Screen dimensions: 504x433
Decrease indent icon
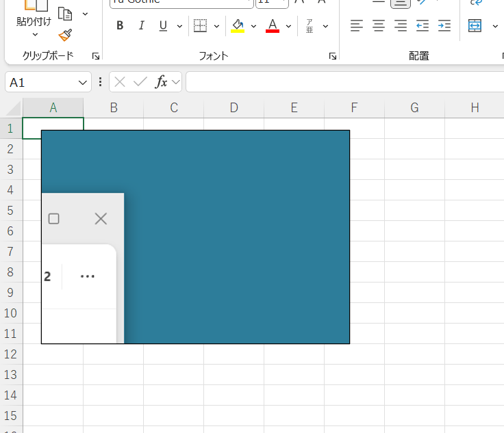[423, 26]
